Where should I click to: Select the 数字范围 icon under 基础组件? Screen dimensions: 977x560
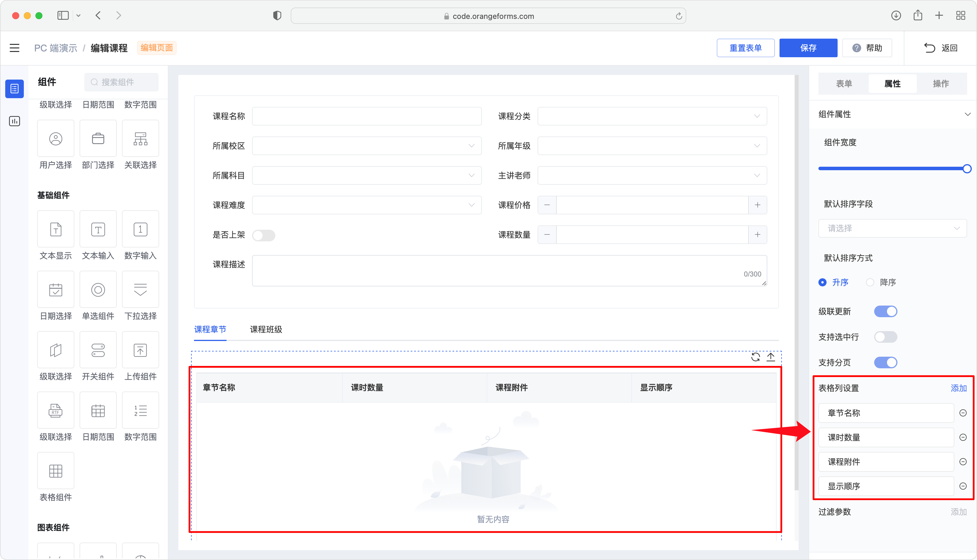[x=140, y=410]
